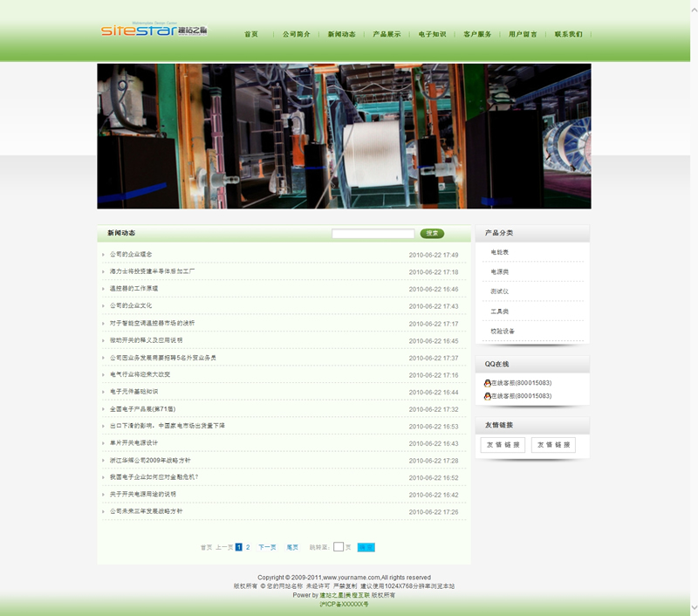Click second QQ penguin customer service icon

point(488,396)
